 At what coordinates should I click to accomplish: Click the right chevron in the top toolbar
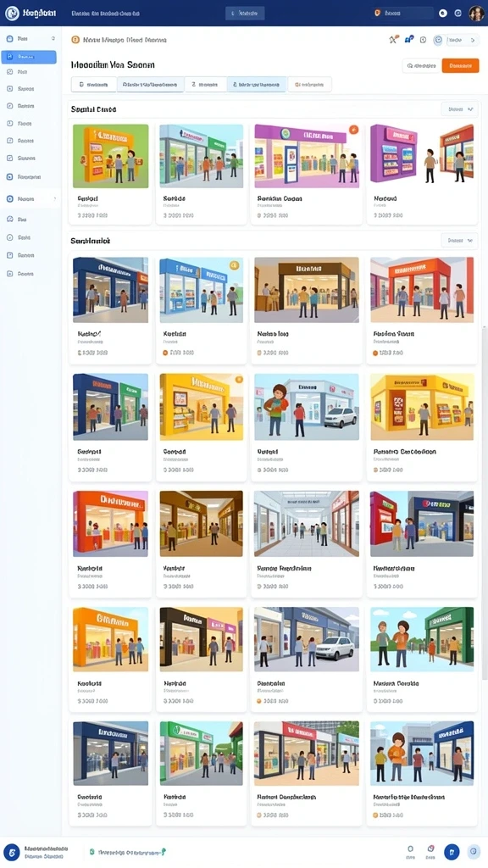coord(473,40)
